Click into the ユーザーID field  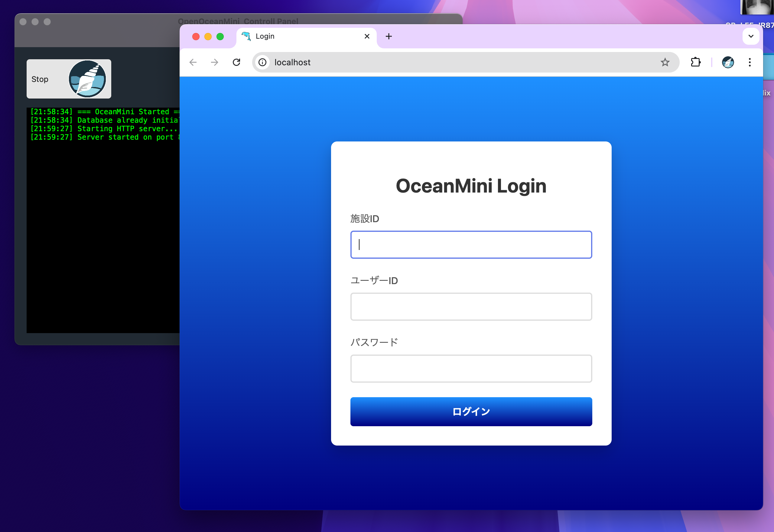point(471,307)
